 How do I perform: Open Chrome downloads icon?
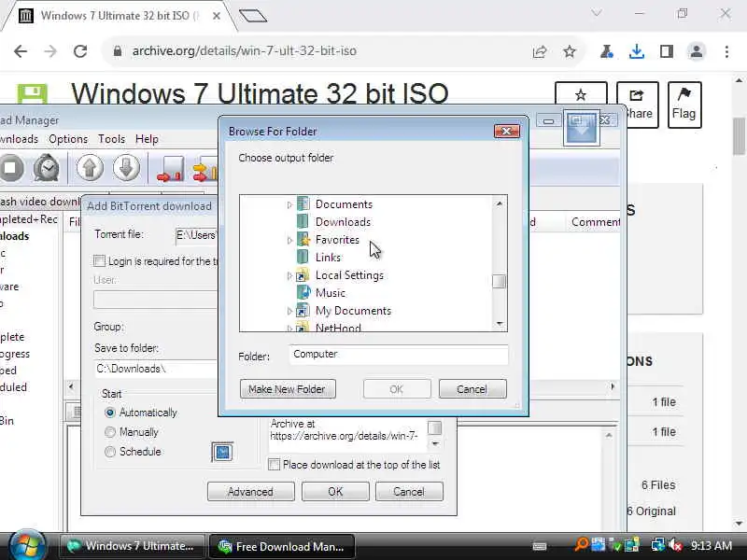[637, 51]
